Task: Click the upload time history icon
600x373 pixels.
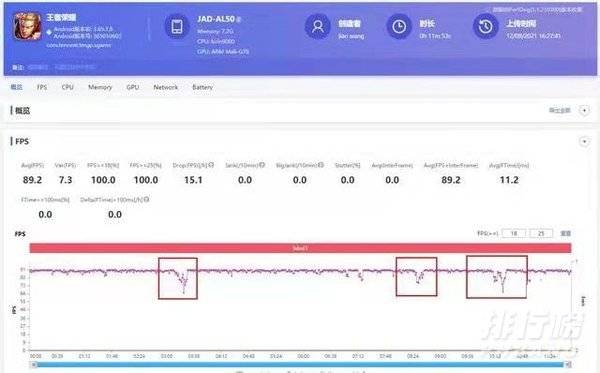Action: [x=486, y=26]
